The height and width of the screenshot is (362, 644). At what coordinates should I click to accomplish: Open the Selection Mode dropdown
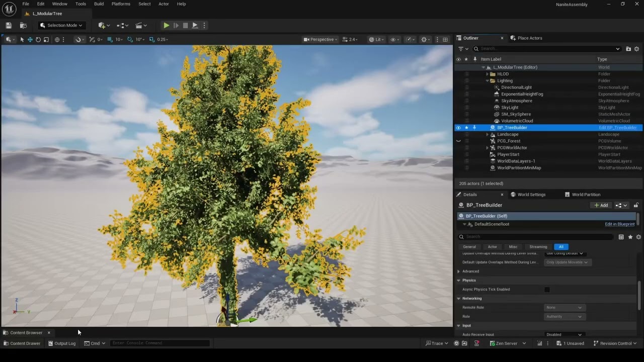61,25
